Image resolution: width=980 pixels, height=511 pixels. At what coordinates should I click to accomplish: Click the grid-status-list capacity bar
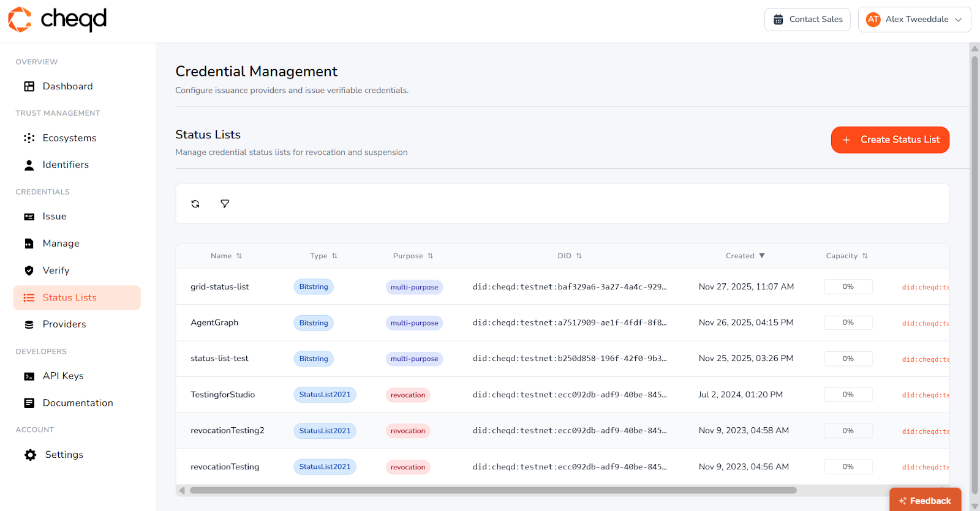pyautogui.click(x=848, y=286)
